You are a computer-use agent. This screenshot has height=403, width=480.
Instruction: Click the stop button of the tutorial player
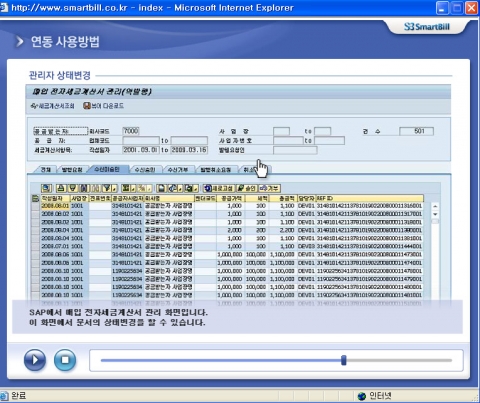[65, 360]
